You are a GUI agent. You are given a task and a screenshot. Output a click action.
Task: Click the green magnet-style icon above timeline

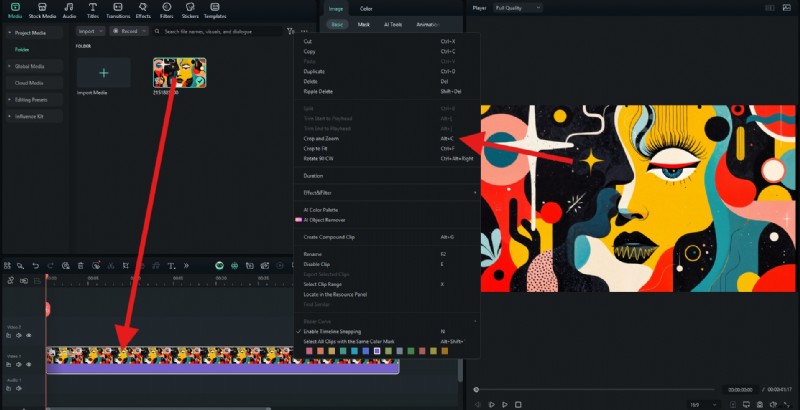point(234,266)
